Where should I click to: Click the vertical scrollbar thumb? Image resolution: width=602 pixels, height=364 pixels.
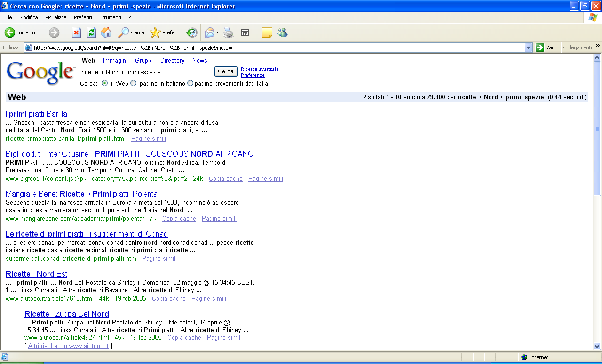(x=597, y=129)
